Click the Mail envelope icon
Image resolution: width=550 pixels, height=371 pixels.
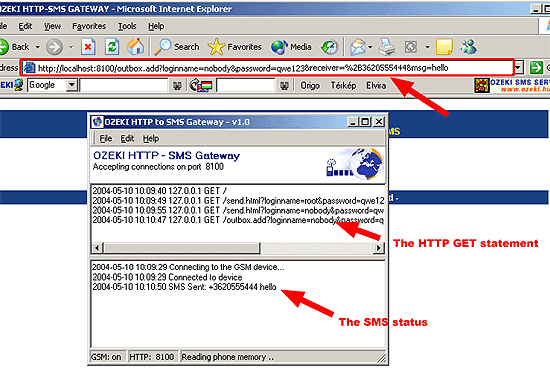pos(358,47)
